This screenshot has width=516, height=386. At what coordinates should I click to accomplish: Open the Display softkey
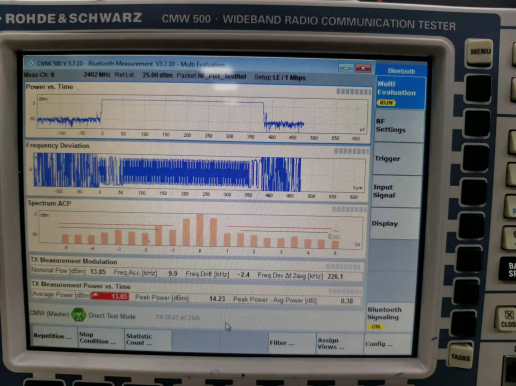(x=394, y=224)
